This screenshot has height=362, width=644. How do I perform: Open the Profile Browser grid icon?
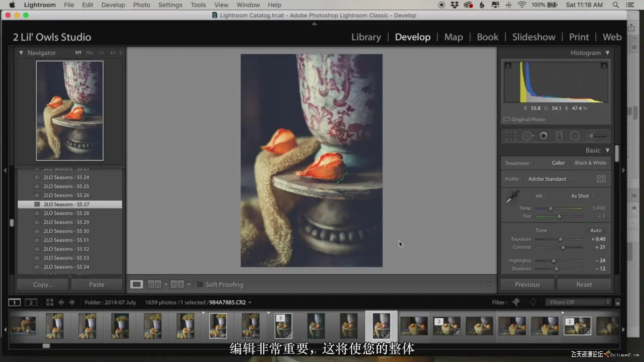point(601,179)
